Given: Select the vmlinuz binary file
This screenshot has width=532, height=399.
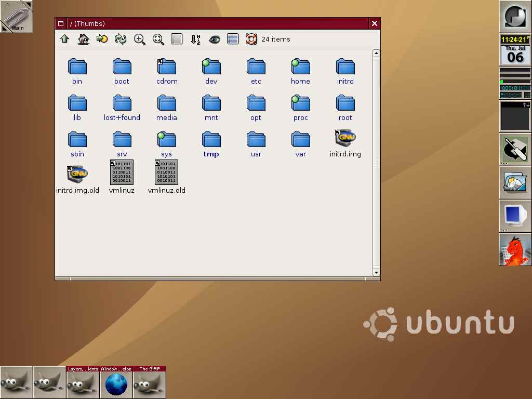Looking at the screenshot, I should [x=122, y=177].
